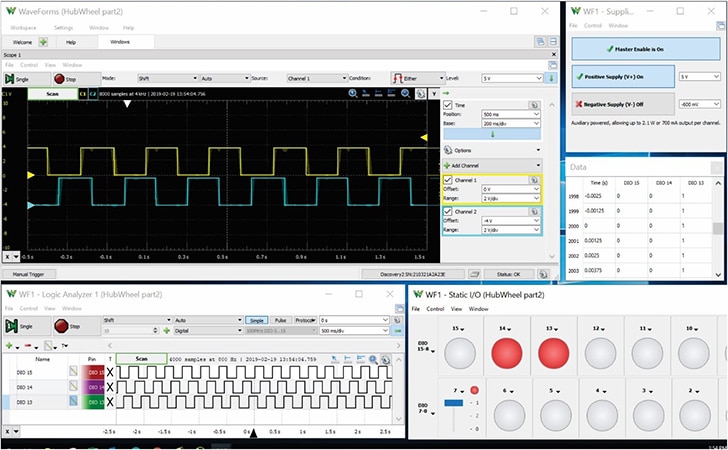Uncheck the Channel 2 checkbox
The image size is (728, 450).
click(x=448, y=211)
